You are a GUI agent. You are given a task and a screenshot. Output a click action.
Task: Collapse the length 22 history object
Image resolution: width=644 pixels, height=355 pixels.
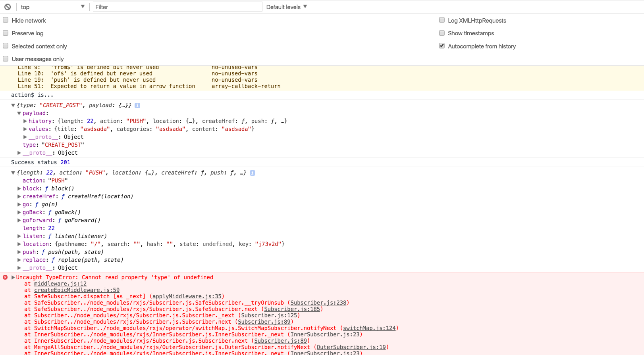[x=13, y=173]
